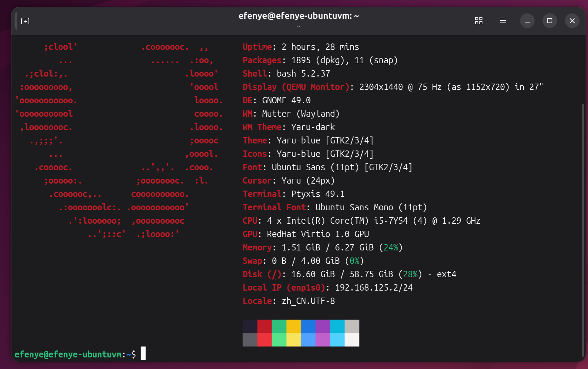This screenshot has width=588, height=369.
Task: Close the terminal window
Action: click(572, 21)
